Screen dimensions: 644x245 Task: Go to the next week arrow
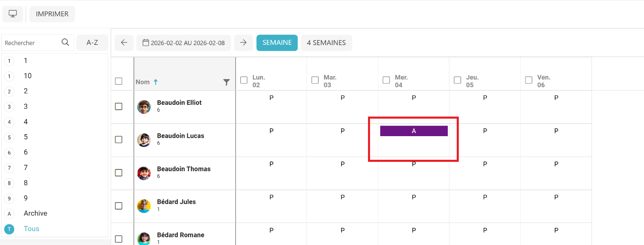coord(243,42)
